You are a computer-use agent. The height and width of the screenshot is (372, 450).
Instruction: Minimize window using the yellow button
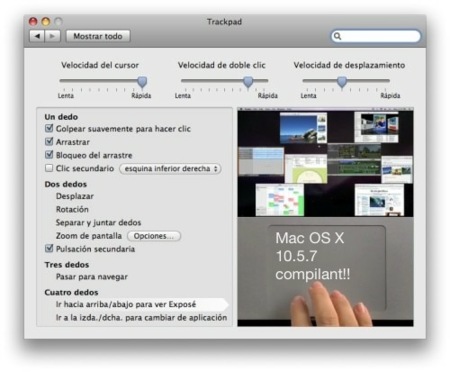click(46, 22)
